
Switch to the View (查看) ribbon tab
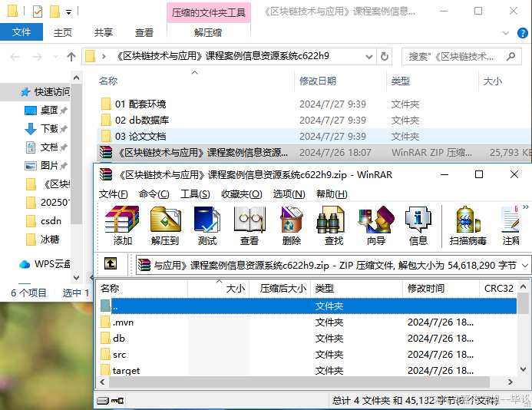point(144,32)
